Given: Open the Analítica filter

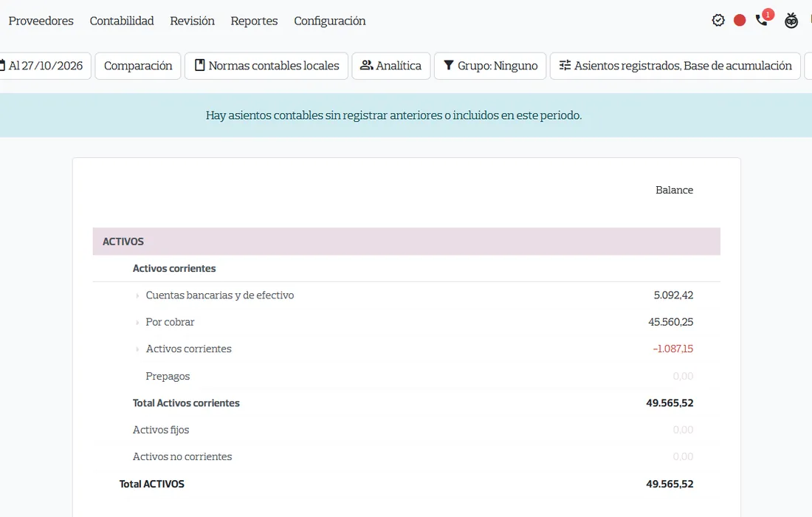Looking at the screenshot, I should [391, 66].
